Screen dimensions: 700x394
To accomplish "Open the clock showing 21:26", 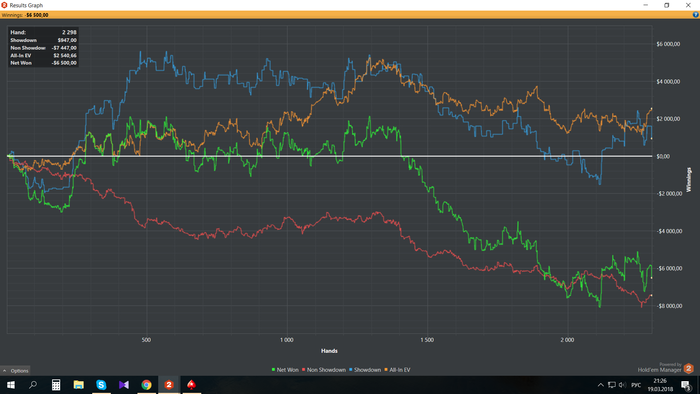I will [x=660, y=385].
